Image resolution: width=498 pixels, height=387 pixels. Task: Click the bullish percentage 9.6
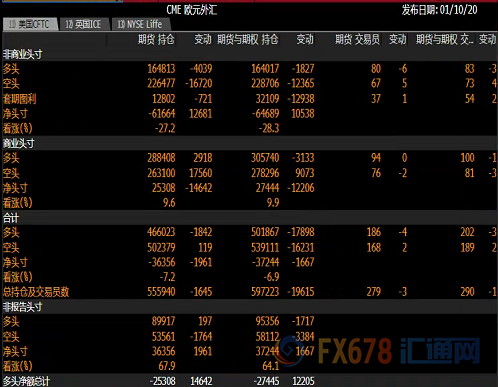coord(169,203)
